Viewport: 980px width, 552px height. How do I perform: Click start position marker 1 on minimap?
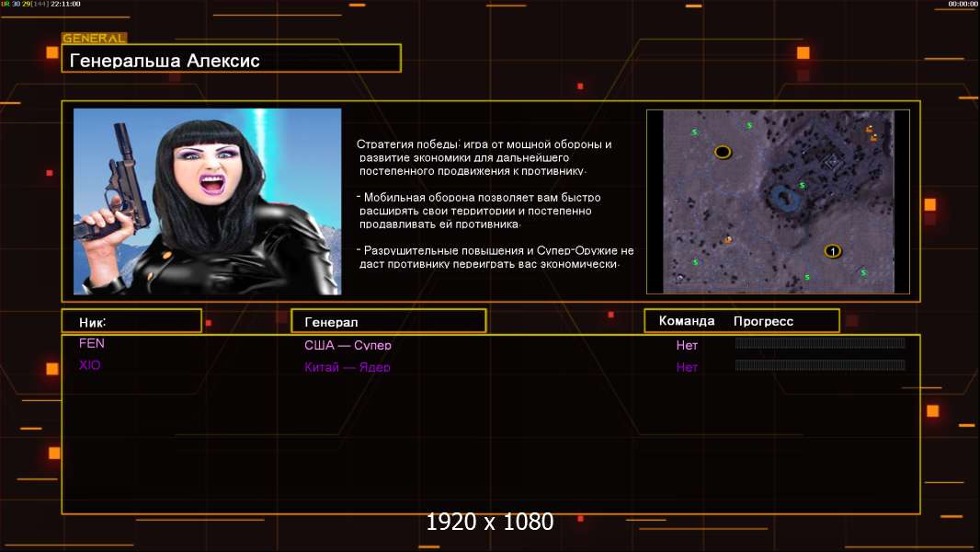[833, 251]
